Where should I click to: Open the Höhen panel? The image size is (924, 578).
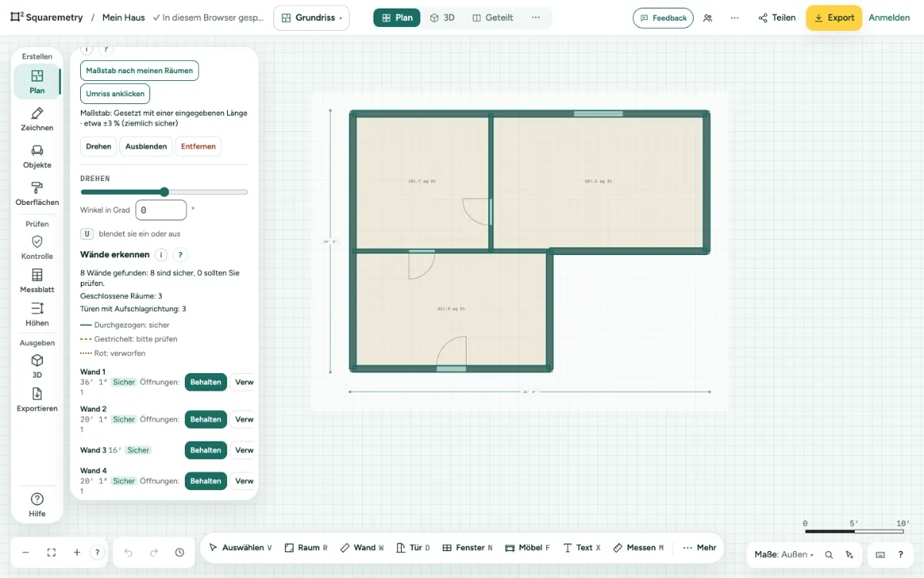[37, 314]
